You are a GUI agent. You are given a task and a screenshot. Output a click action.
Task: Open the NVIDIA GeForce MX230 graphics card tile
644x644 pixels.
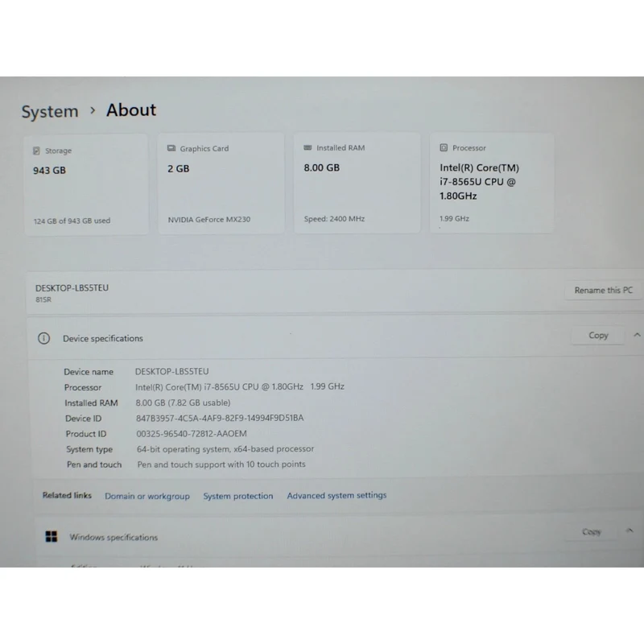click(221, 184)
